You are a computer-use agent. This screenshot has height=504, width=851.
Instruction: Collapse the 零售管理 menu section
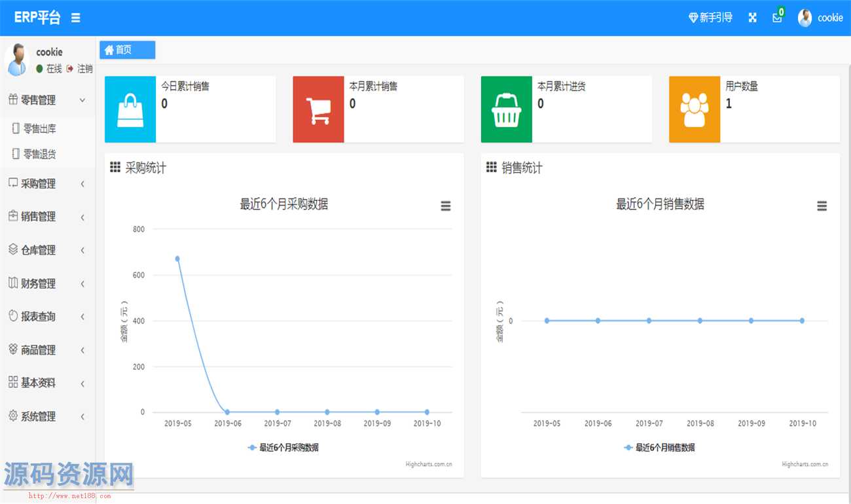(47, 100)
